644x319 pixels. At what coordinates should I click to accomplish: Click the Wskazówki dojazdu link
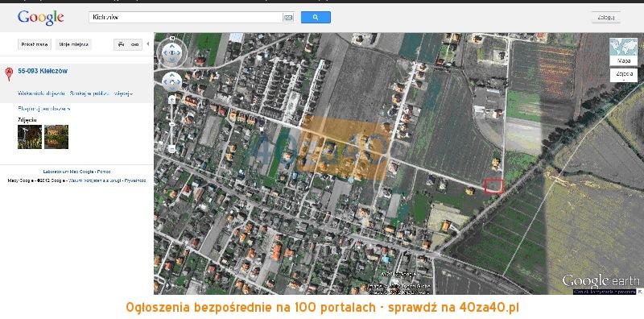tap(42, 93)
